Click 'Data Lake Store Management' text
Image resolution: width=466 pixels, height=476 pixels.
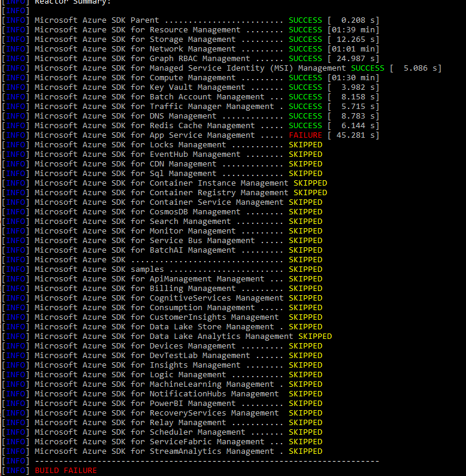211,327
